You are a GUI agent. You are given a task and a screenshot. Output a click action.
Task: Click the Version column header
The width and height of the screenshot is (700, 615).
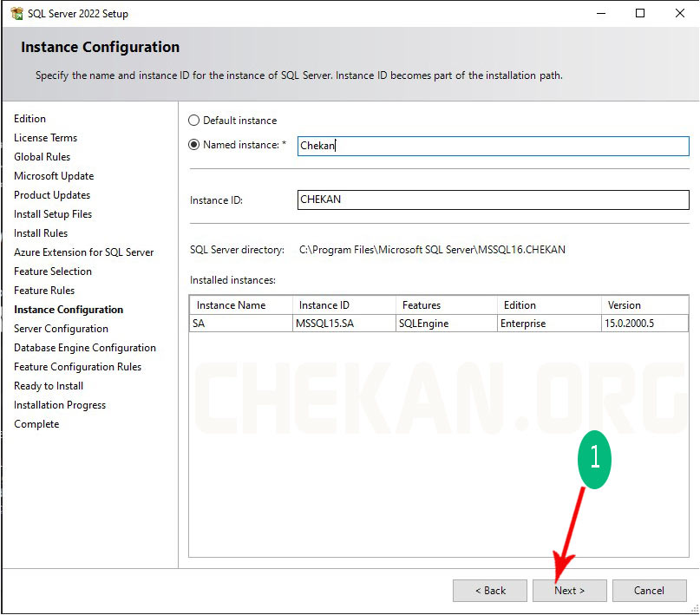pyautogui.click(x=644, y=305)
